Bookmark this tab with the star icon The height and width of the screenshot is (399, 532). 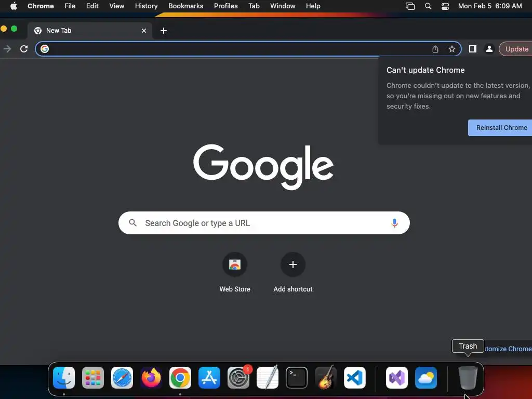pyautogui.click(x=452, y=49)
